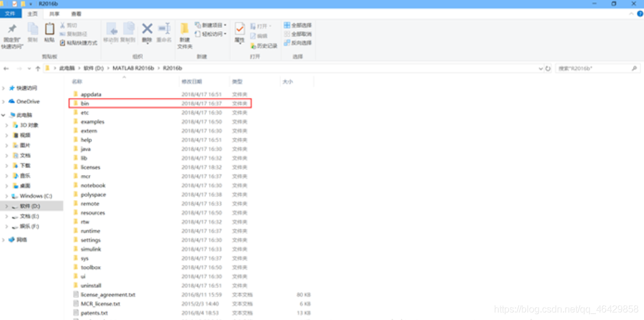Switch to the 共享 (Share) tab
Image resolution: width=644 pixels, height=320 pixels.
(x=54, y=14)
